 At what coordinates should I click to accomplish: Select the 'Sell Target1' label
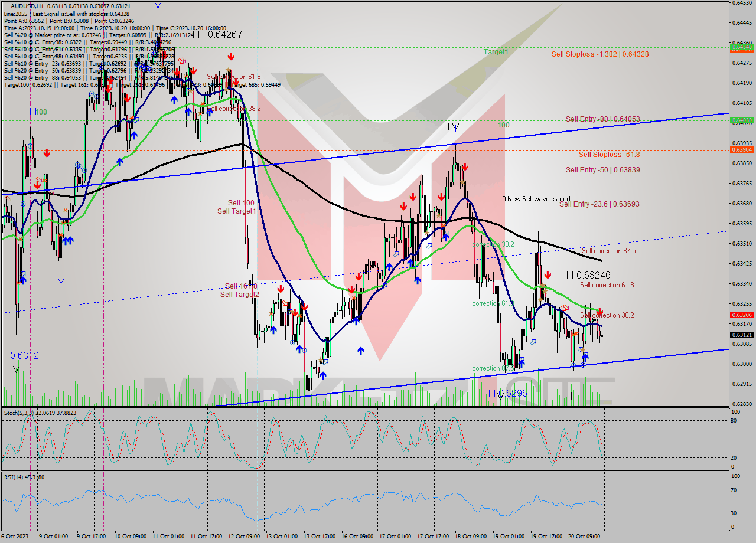tap(236, 211)
